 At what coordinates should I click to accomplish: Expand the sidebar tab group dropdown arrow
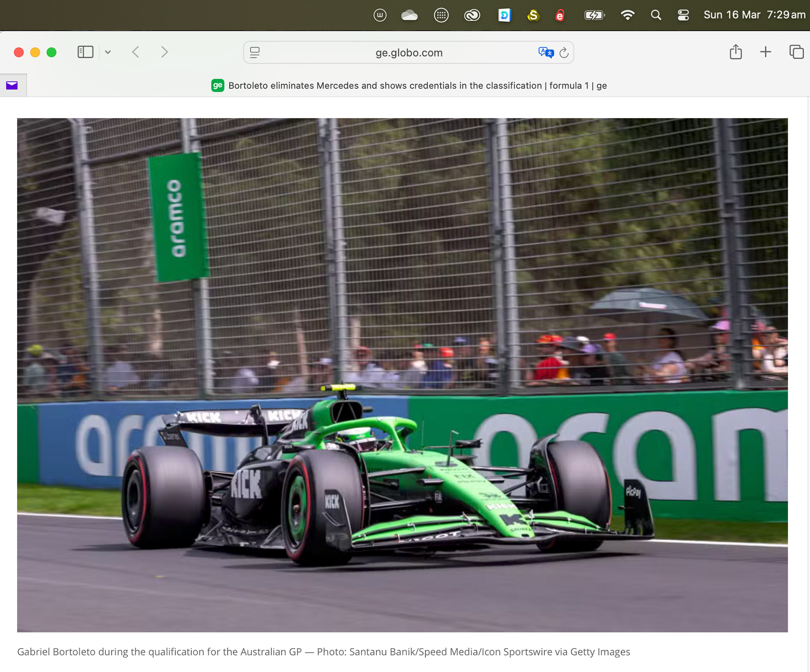pos(108,52)
